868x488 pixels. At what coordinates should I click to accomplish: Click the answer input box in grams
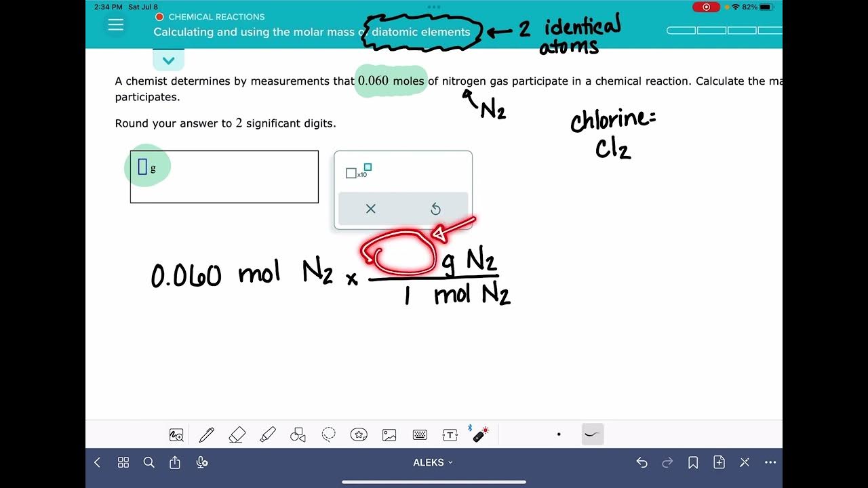click(224, 176)
